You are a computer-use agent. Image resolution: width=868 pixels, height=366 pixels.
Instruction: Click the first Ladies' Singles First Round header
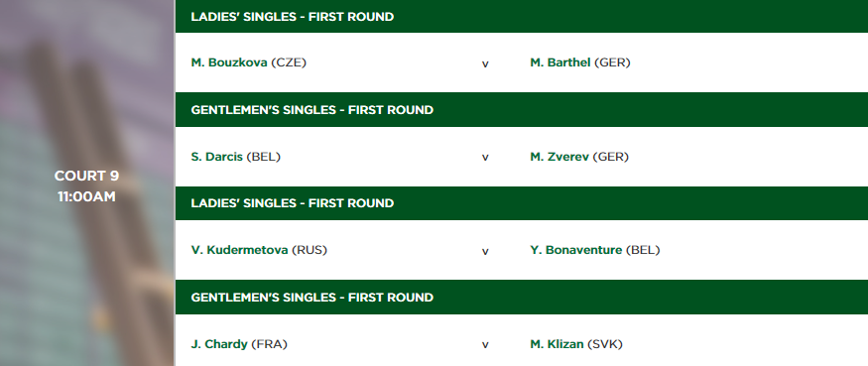pos(522,17)
